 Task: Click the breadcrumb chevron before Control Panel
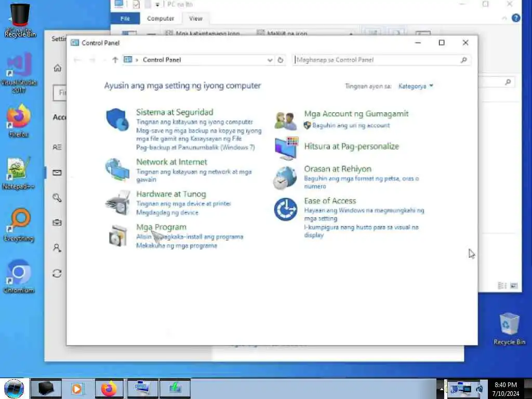[137, 60]
